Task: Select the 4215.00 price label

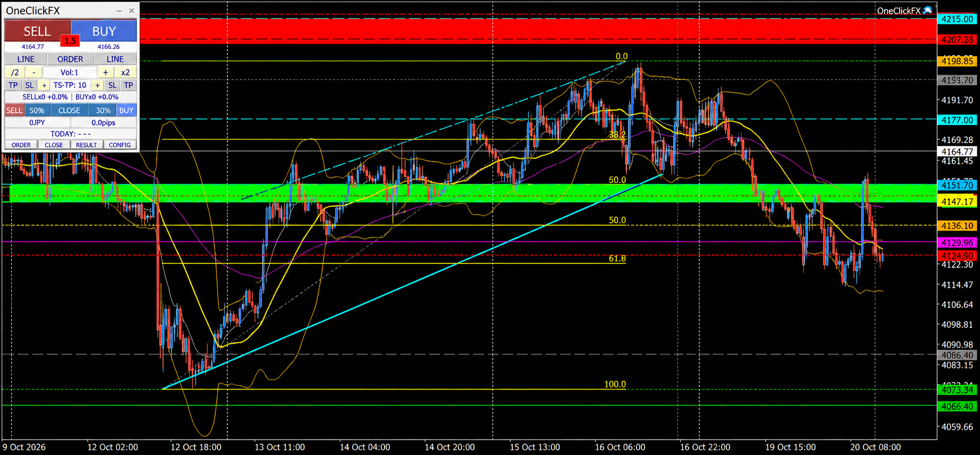Action: click(957, 19)
